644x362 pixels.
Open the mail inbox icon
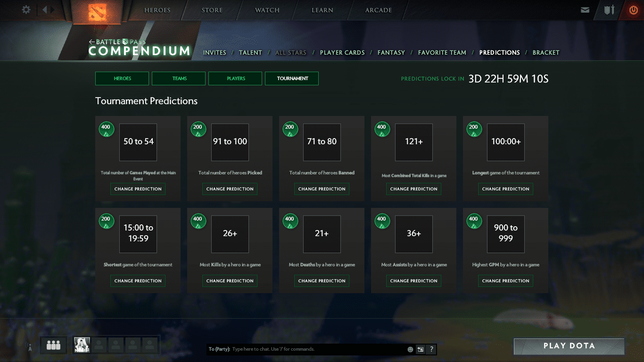coord(585,10)
